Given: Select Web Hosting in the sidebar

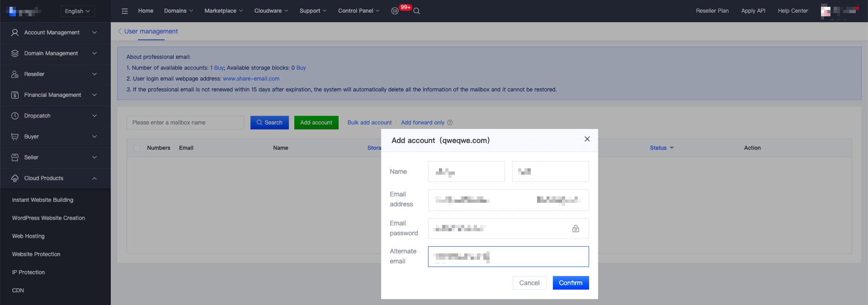Looking at the screenshot, I should point(28,236).
